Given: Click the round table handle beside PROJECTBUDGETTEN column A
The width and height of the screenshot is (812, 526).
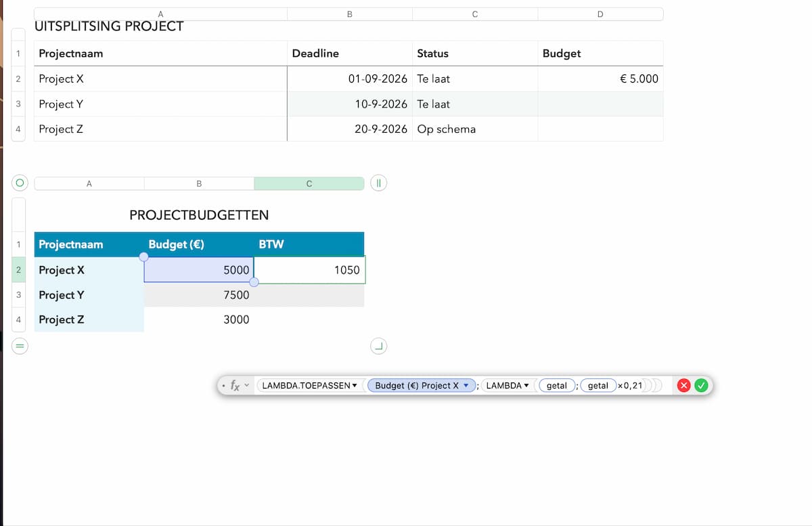Looking at the screenshot, I should pyautogui.click(x=20, y=183).
